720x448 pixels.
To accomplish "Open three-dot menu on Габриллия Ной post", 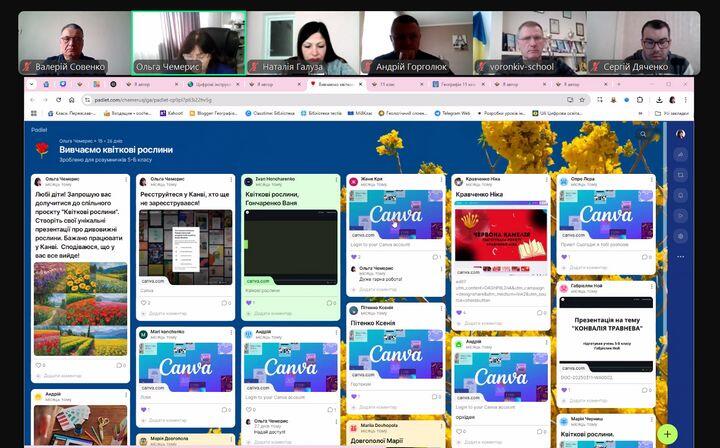I will [x=652, y=286].
